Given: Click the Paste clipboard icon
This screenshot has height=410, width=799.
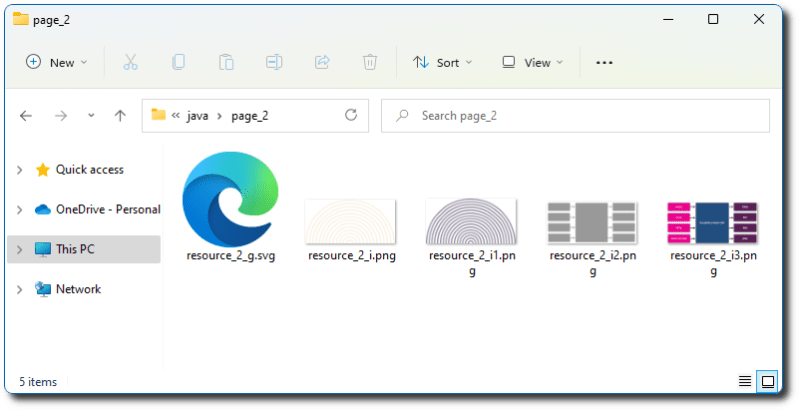Looking at the screenshot, I should 226,62.
